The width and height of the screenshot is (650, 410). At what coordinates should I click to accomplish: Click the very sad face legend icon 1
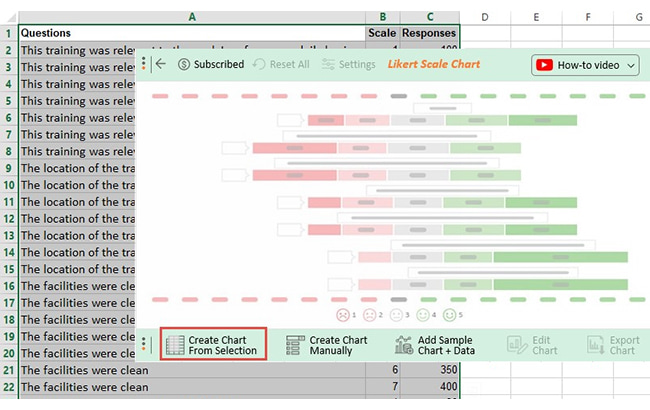point(342,315)
